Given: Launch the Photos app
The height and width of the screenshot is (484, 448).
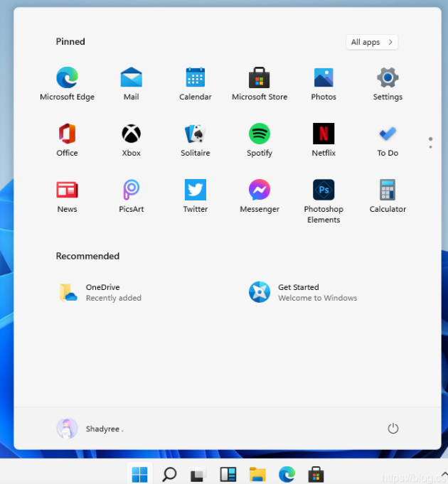Looking at the screenshot, I should click(324, 83).
